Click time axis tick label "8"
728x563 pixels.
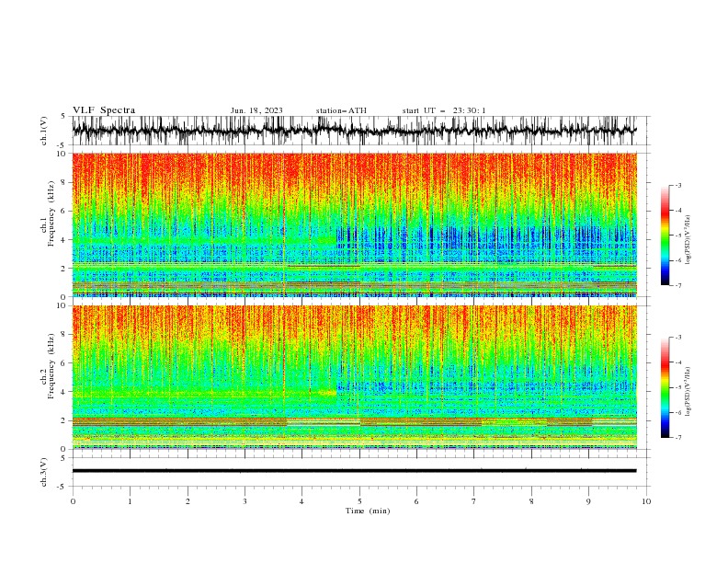pos(531,501)
